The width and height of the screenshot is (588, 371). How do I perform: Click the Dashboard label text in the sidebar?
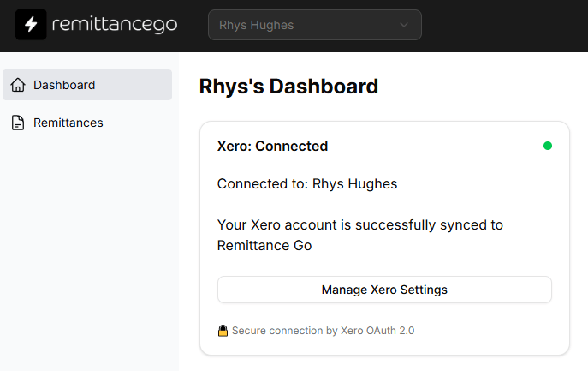64,85
